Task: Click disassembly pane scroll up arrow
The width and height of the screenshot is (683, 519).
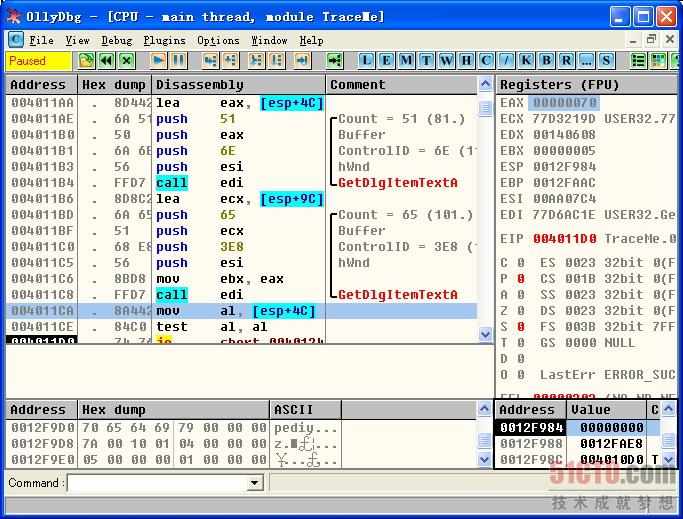Action: (485, 84)
